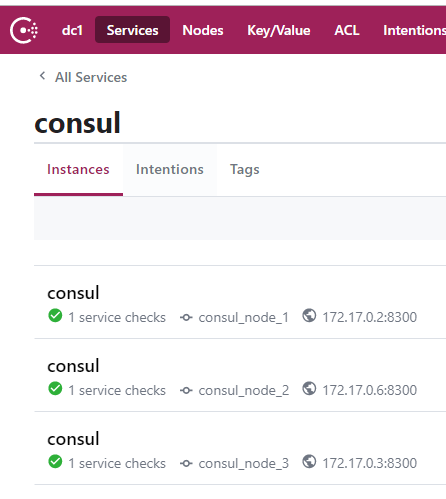Go to the Nodes section
Image resolution: width=446 pixels, height=499 pixels.
(203, 30)
